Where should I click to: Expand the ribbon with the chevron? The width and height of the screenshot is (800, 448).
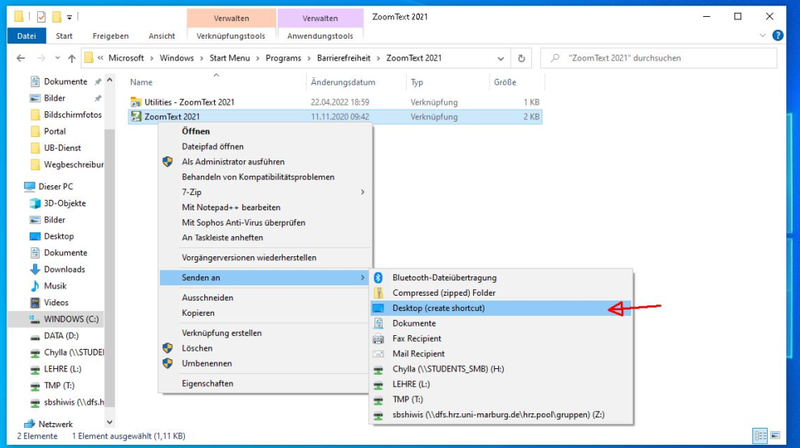pyautogui.click(x=762, y=36)
